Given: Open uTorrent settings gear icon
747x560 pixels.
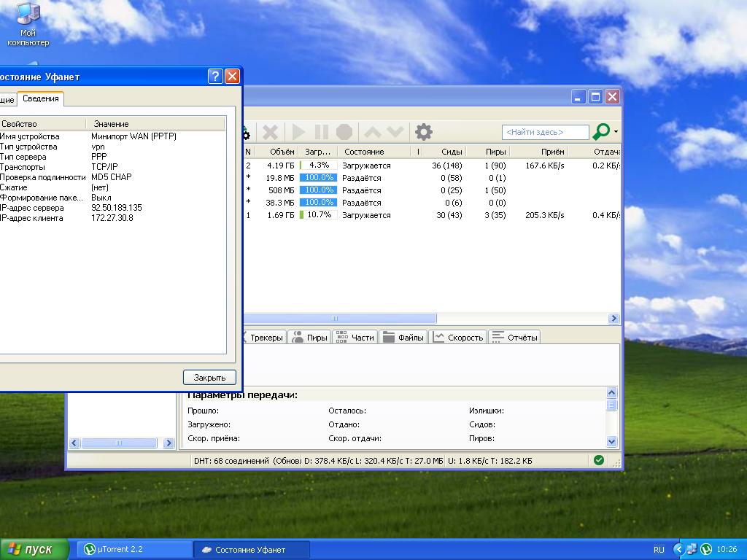Looking at the screenshot, I should pos(424,132).
